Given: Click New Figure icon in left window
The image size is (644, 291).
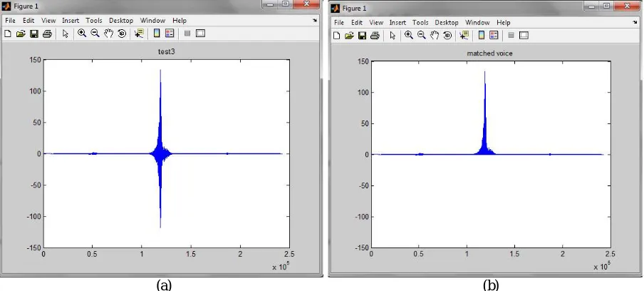Looking at the screenshot, I should tap(7, 34).
